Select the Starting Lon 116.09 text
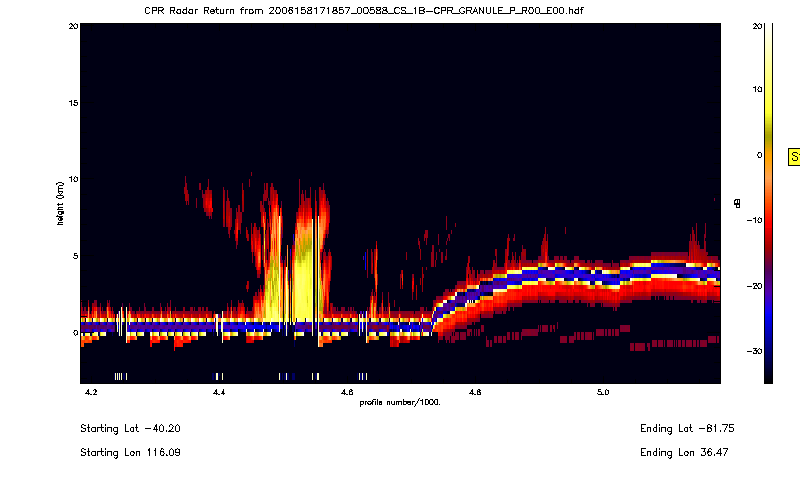800x480 pixels. (x=130, y=452)
